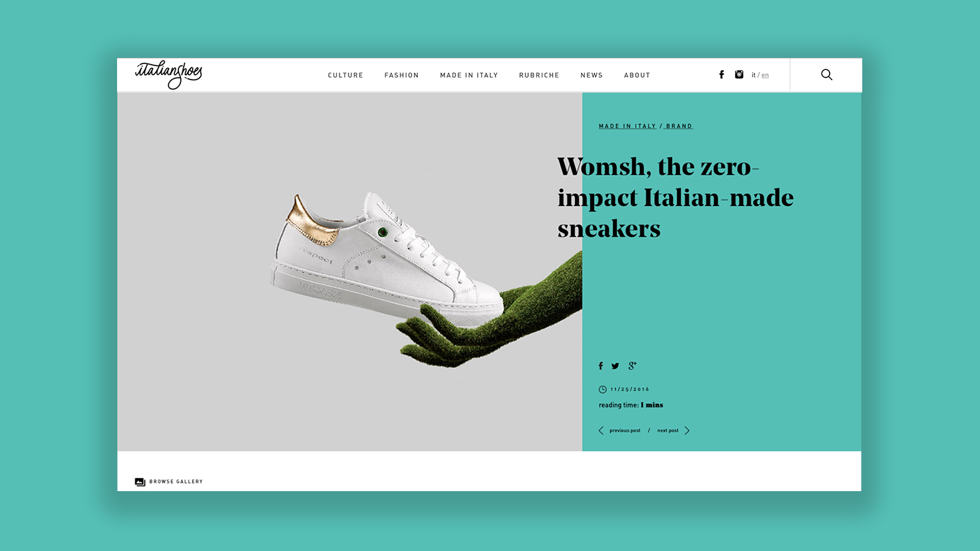Switch language to English
Viewport: 980px width, 551px height.
tap(765, 76)
